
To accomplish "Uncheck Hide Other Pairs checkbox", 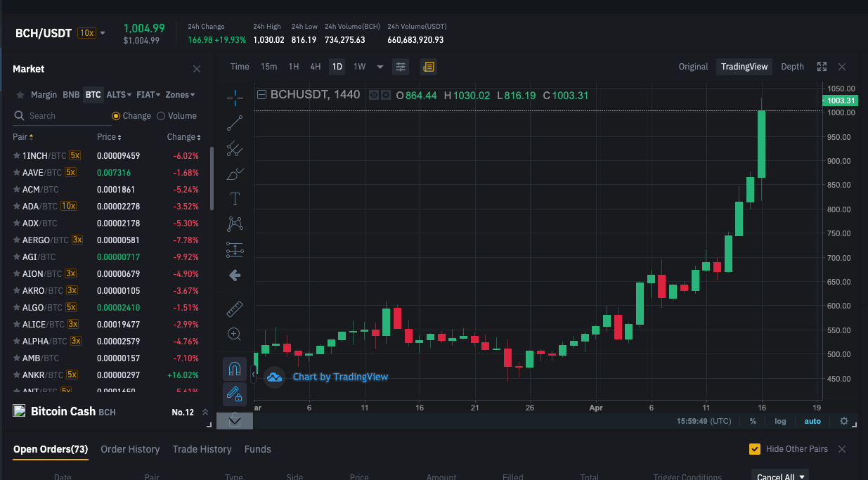I will [x=755, y=449].
